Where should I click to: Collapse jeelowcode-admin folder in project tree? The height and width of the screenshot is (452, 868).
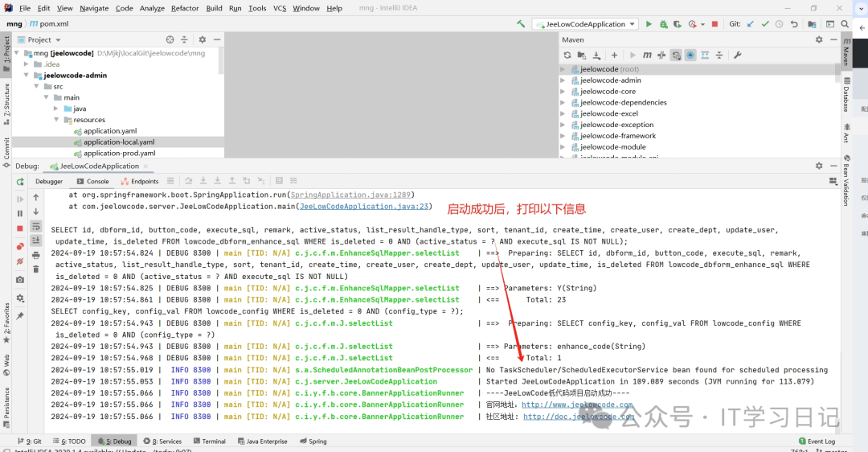point(26,76)
